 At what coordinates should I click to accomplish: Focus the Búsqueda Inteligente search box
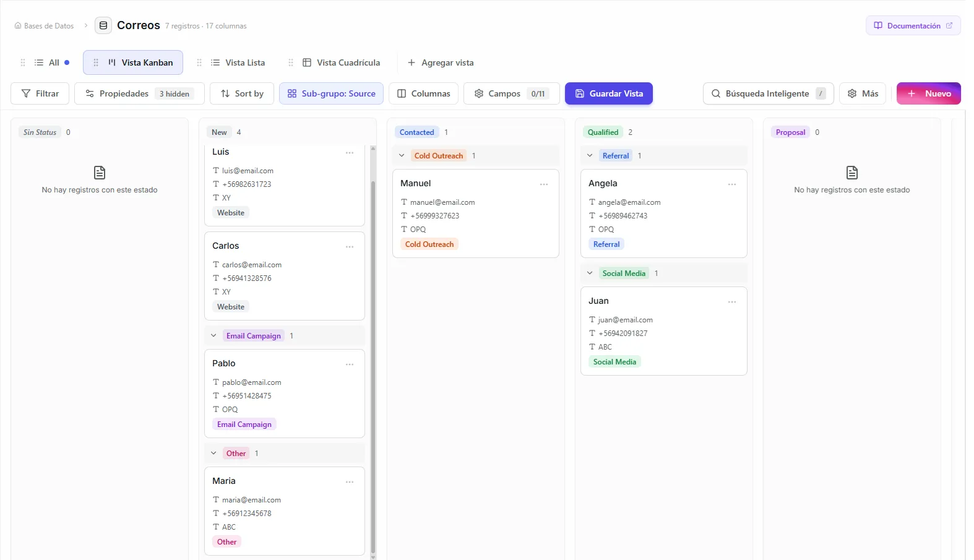(x=768, y=93)
